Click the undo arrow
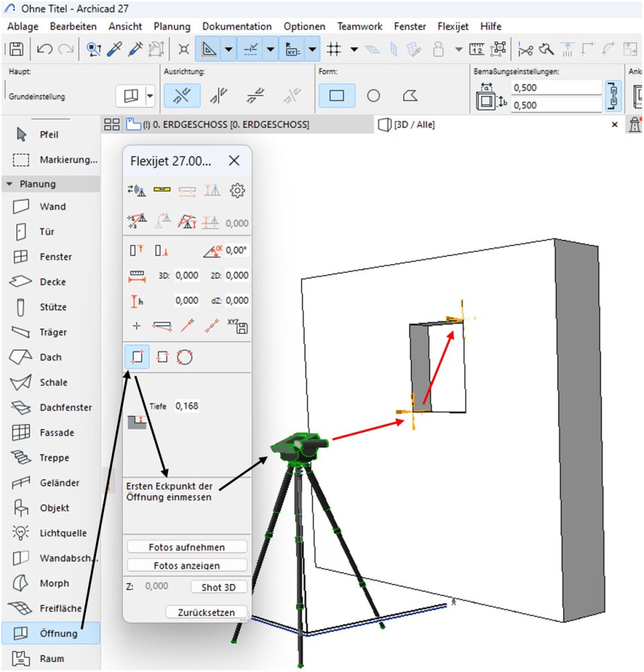This screenshot has width=644, height=672. 44,49
